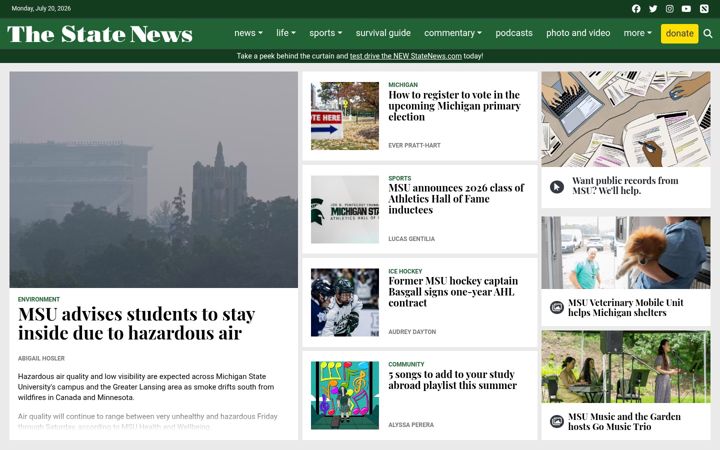The width and height of the screenshot is (720, 450).
Task: Click the gallery icon beside Music and the Garden
Action: point(557,421)
